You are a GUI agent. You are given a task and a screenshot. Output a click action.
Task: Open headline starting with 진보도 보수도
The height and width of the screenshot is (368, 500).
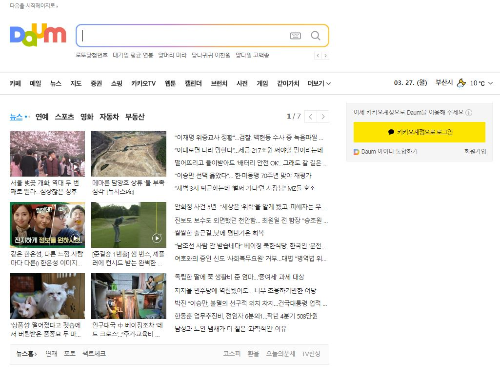(x=251, y=220)
